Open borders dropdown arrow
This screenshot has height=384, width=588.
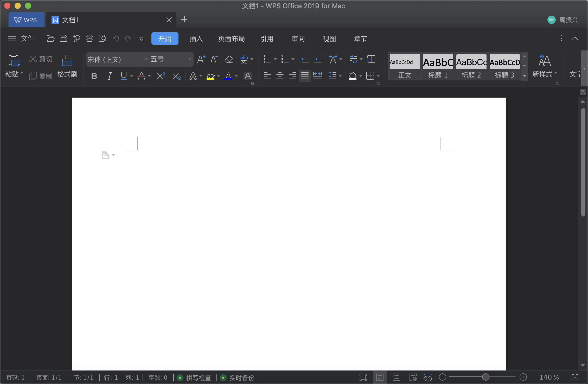click(x=378, y=76)
